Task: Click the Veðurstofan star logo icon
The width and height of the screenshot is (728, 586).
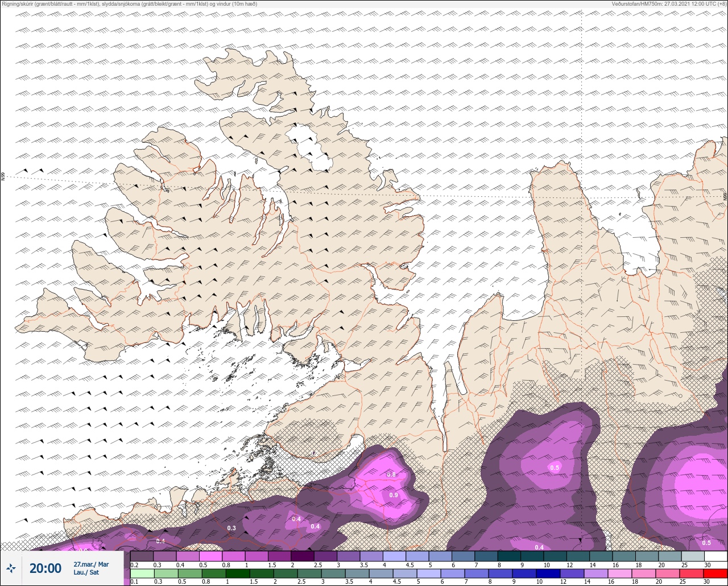Action: (11, 568)
